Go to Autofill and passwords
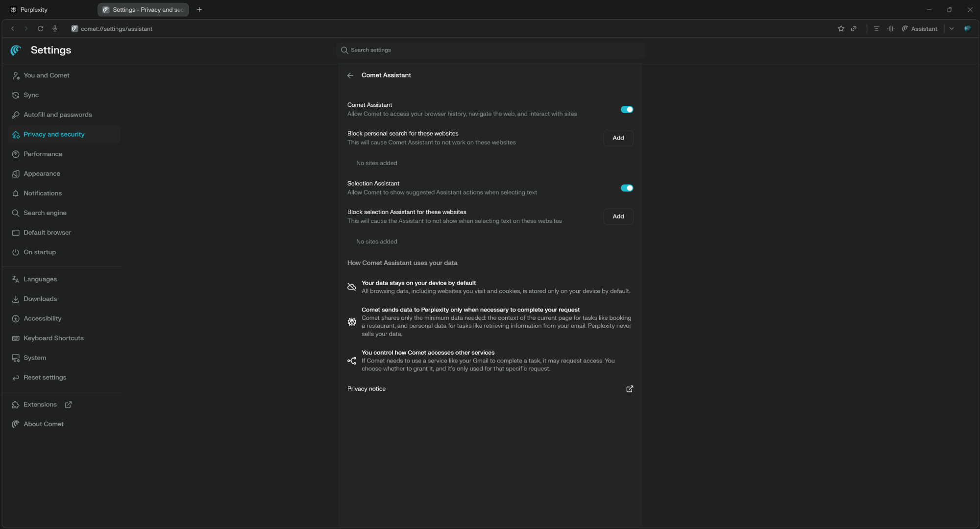 [64, 115]
